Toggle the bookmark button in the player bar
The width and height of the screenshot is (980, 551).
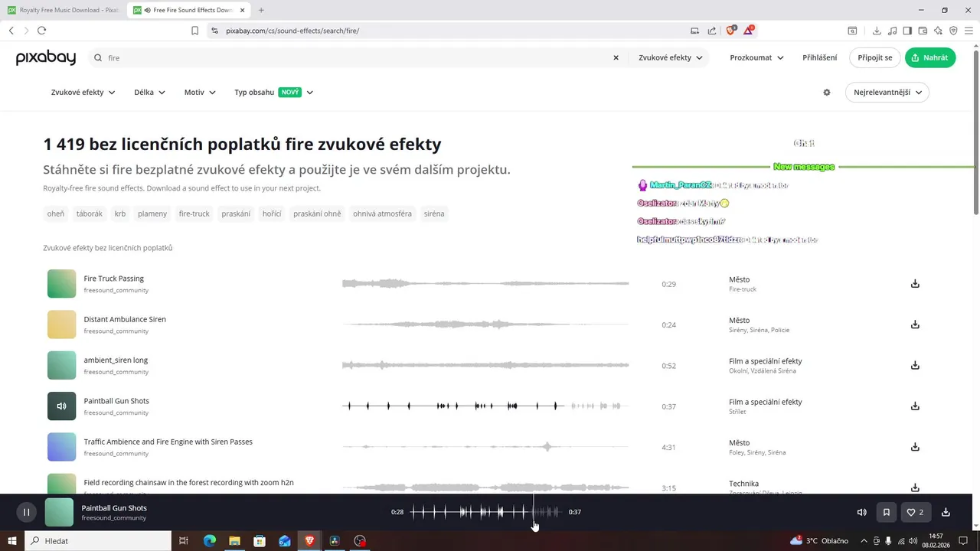pos(887,512)
